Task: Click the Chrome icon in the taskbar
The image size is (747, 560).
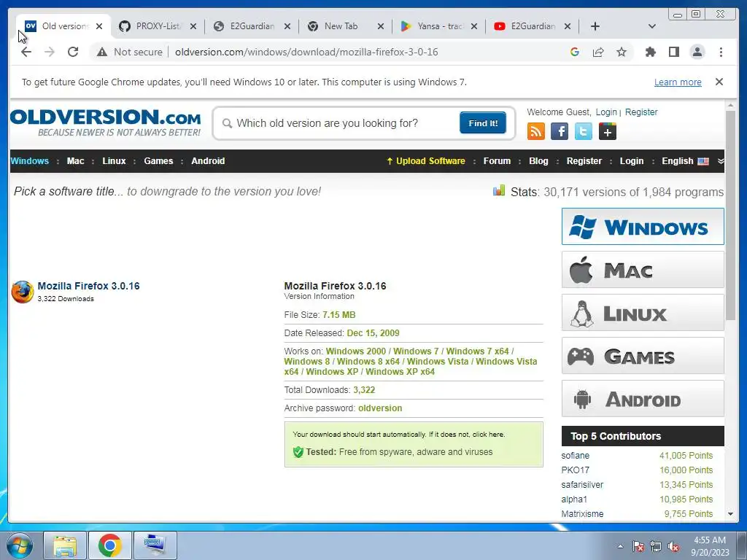Action: tap(110, 545)
